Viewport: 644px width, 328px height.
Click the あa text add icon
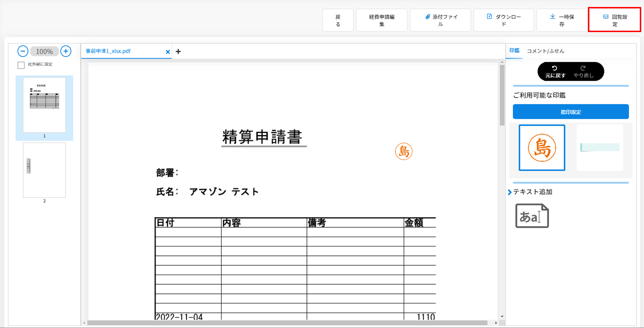point(532,216)
